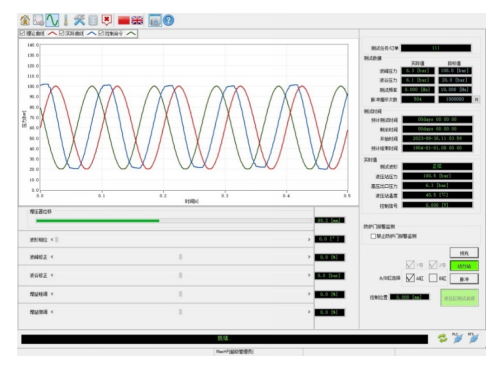
Task: Open the thermometer temperature icon
Action: 66,20
